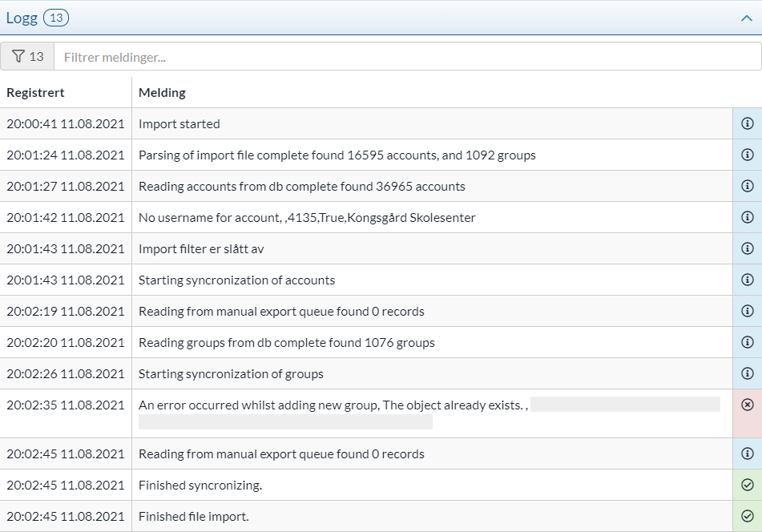Click info icon for 'Reading accounts from db' row
The height and width of the screenshot is (532, 762).
click(x=747, y=186)
